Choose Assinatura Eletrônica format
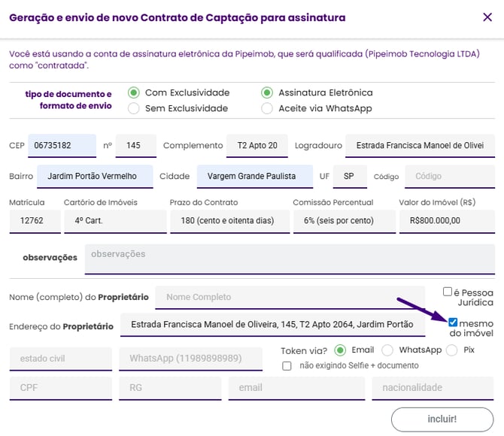 coord(266,92)
